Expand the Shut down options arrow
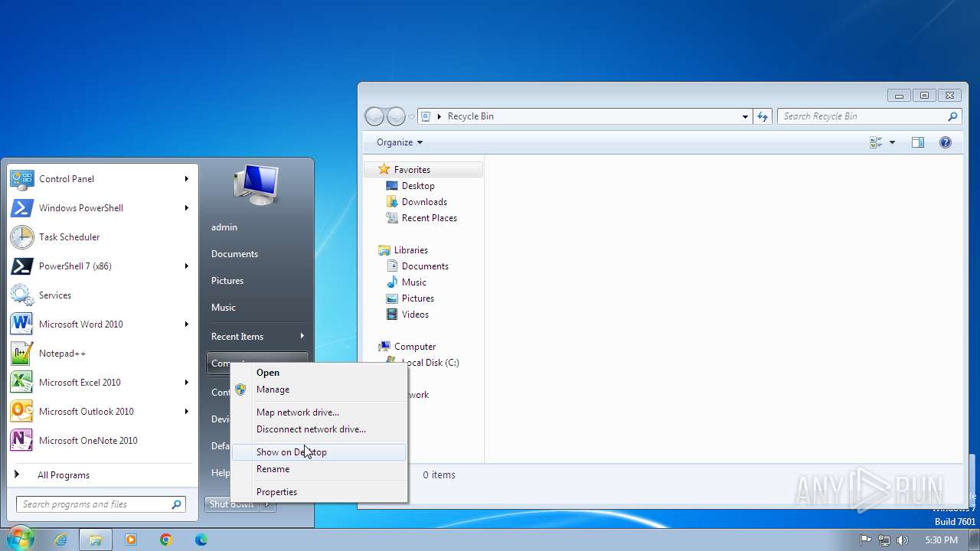The width and height of the screenshot is (980, 551). 267,504
